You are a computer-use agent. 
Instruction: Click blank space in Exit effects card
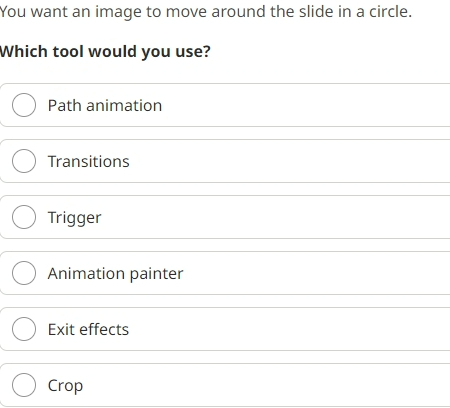[x=300, y=329]
